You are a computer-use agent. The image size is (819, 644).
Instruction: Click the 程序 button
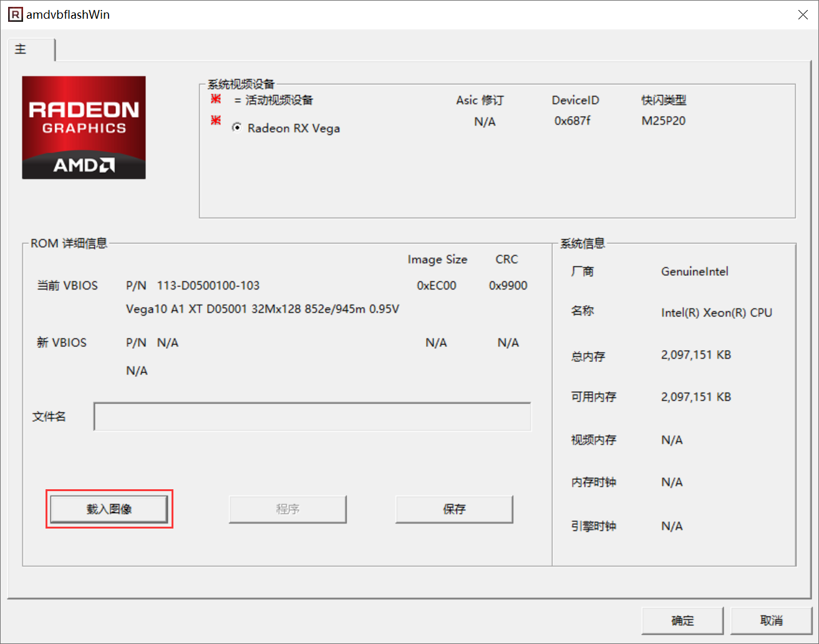tap(288, 509)
